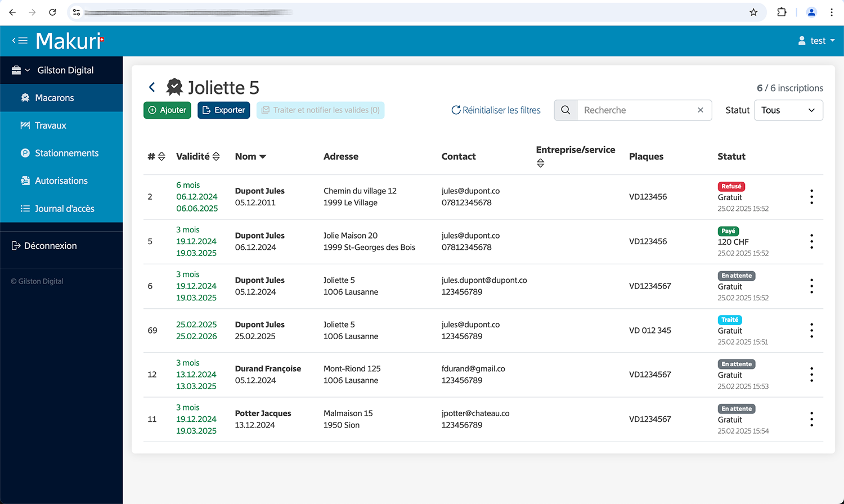Open the browser extensions puzzle icon

(782, 12)
